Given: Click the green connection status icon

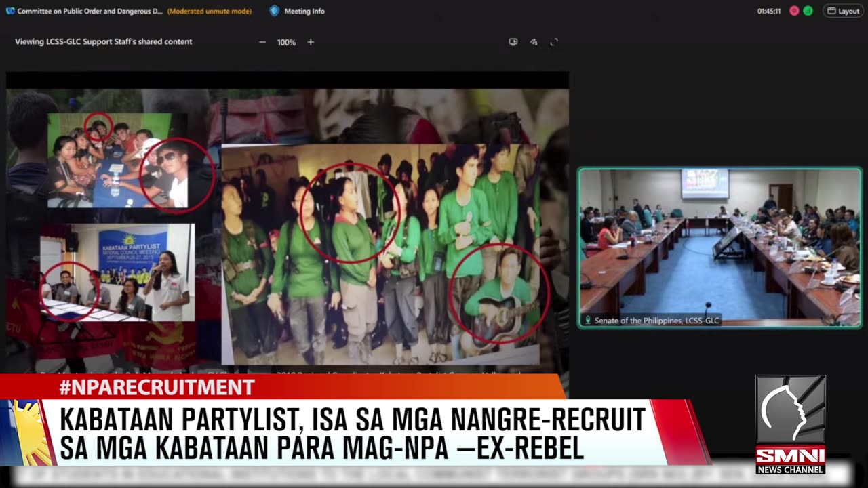Looking at the screenshot, I should coord(808,11).
